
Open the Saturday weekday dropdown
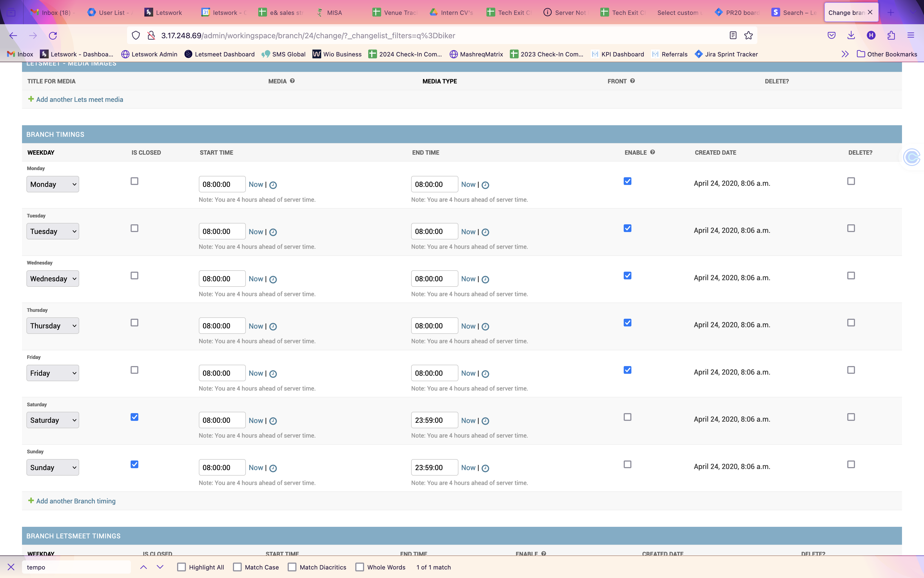pyautogui.click(x=53, y=420)
